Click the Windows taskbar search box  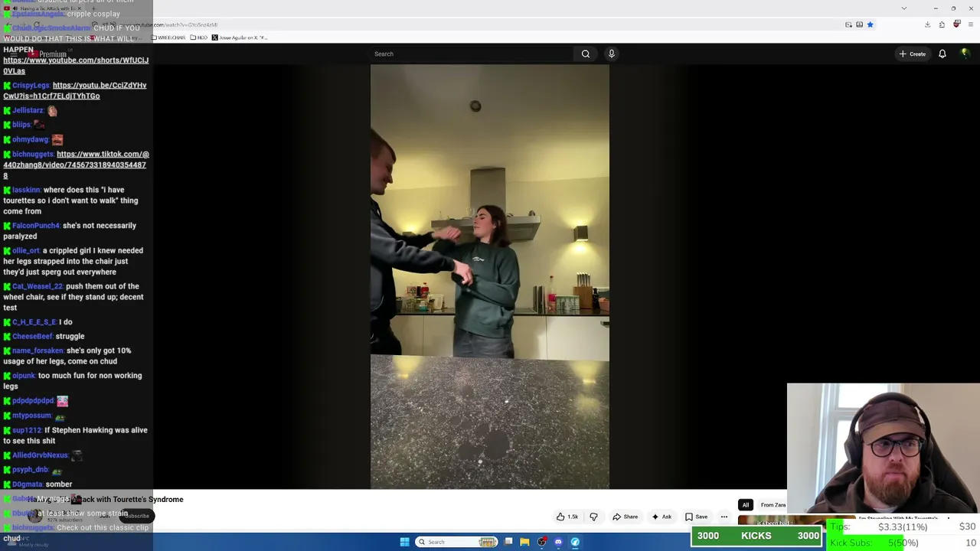457,542
